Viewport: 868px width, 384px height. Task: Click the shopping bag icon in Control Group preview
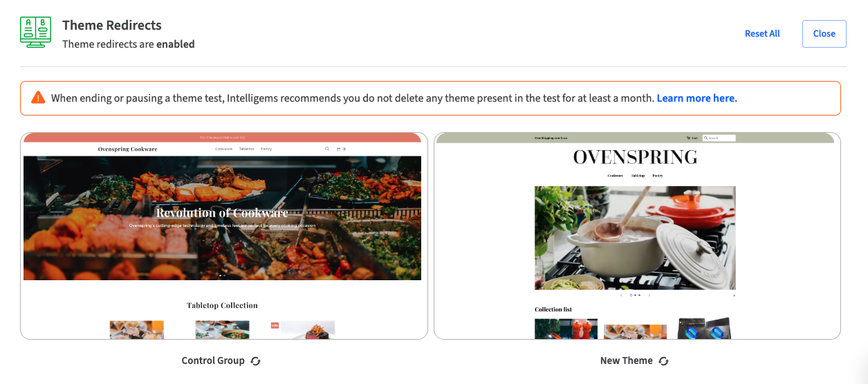click(339, 149)
